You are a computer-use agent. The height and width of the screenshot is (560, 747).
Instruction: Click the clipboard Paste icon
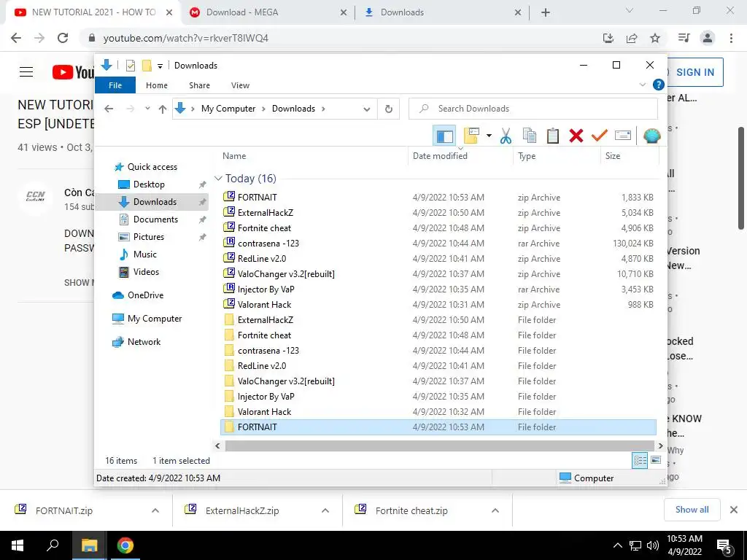pos(553,136)
